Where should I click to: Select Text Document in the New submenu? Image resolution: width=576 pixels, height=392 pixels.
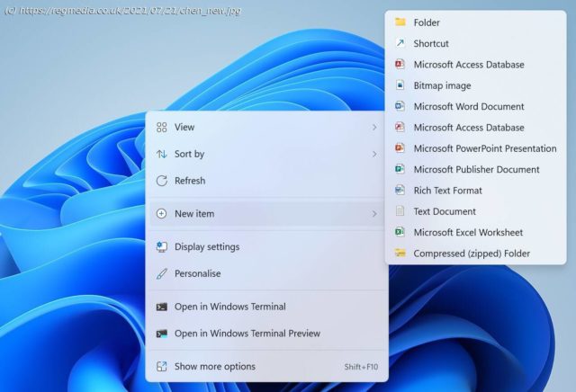[x=476, y=211]
